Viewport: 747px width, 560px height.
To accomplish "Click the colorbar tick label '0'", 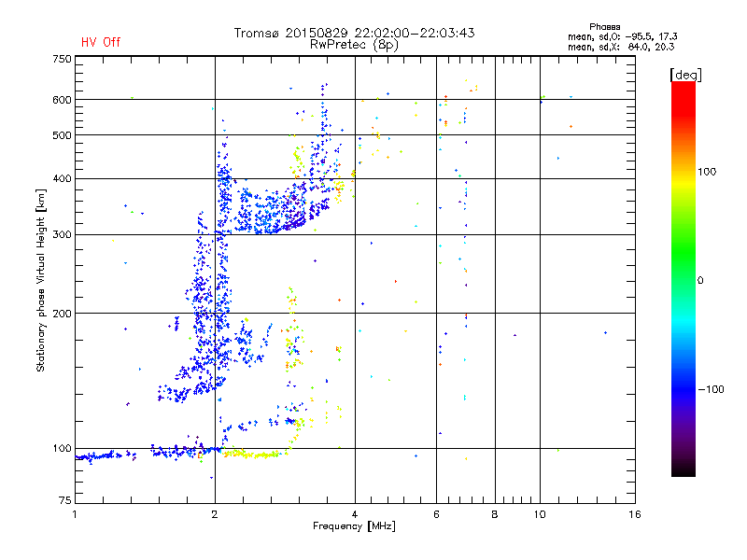I will pyautogui.click(x=700, y=281).
